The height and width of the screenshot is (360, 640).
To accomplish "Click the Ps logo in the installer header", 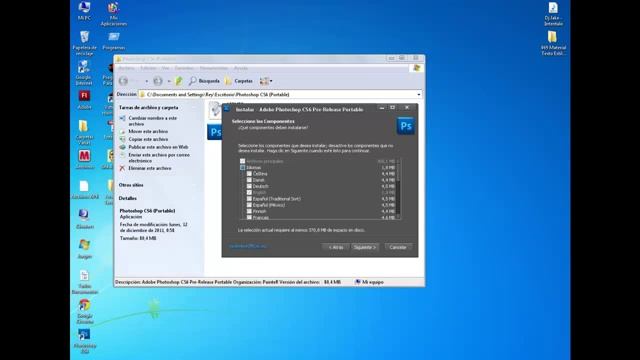I will click(x=405, y=126).
